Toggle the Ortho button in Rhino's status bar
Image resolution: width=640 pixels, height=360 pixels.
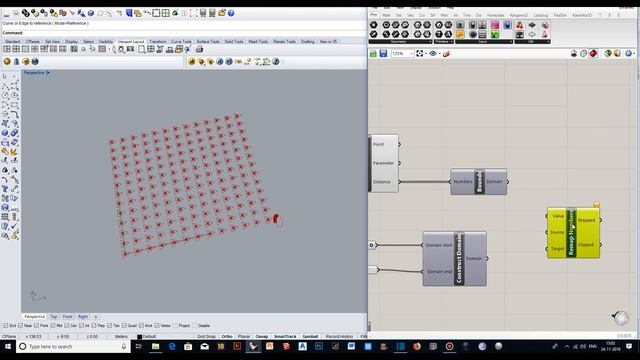coord(227,337)
